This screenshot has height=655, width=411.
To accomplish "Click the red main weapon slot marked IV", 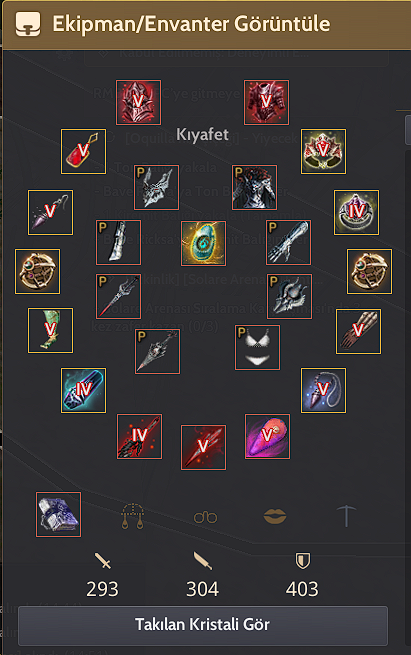I will tap(140, 437).
